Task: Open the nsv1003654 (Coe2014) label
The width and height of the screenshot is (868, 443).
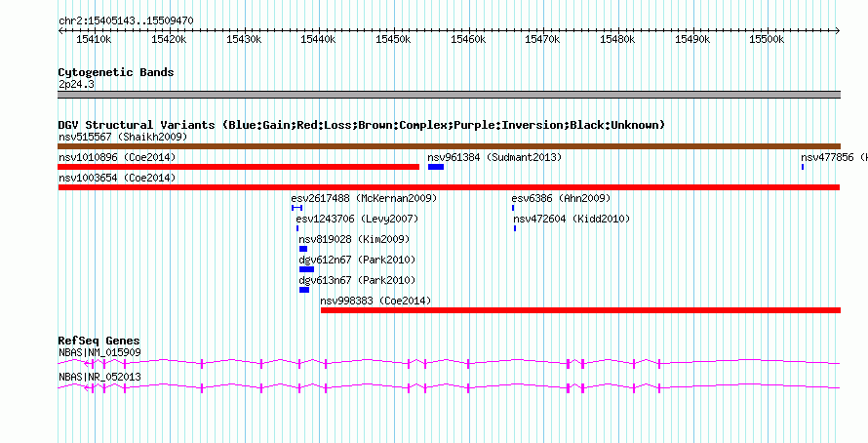Action: click(117, 178)
